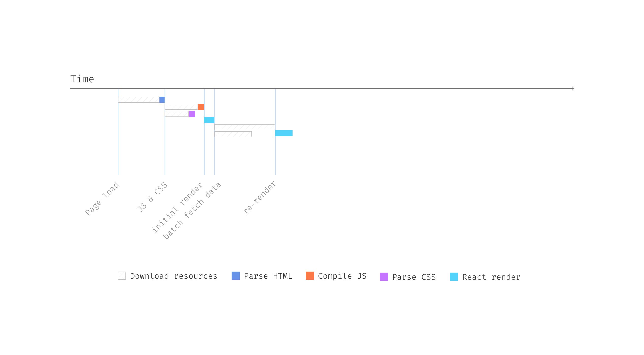Click the first hatched download bar at Page load

pyautogui.click(x=139, y=100)
